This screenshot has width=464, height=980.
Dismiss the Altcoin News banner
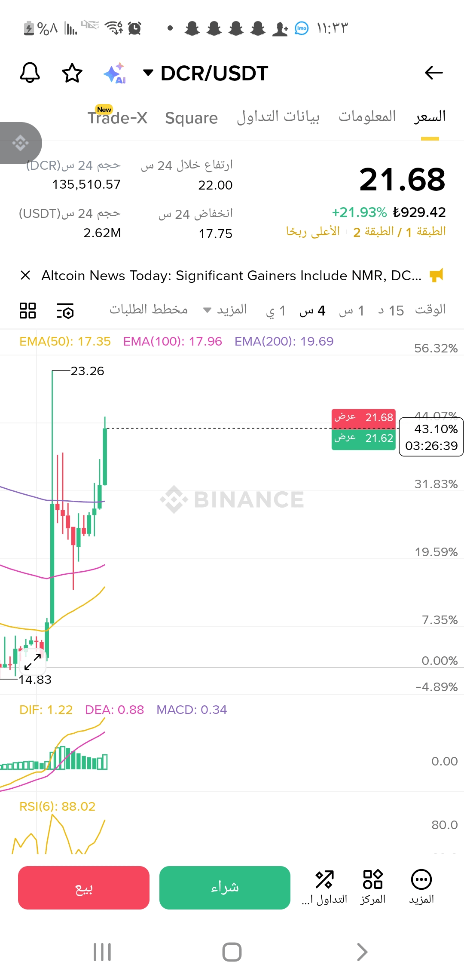tap(25, 275)
